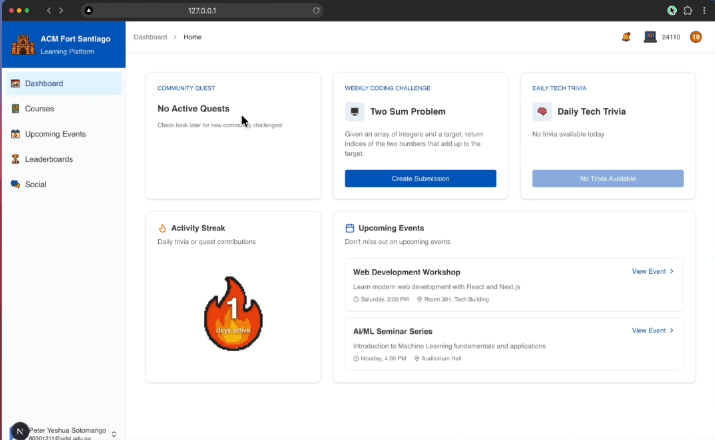Reload the page using the address bar icon
715x440 pixels.
click(x=317, y=10)
